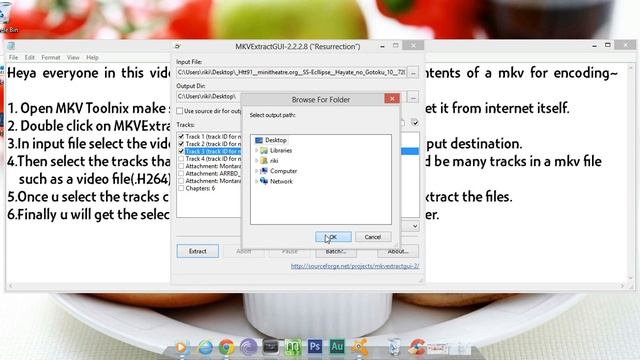Open the dropdown below the tracks list
This screenshot has width=640, height=360.
(415, 226)
